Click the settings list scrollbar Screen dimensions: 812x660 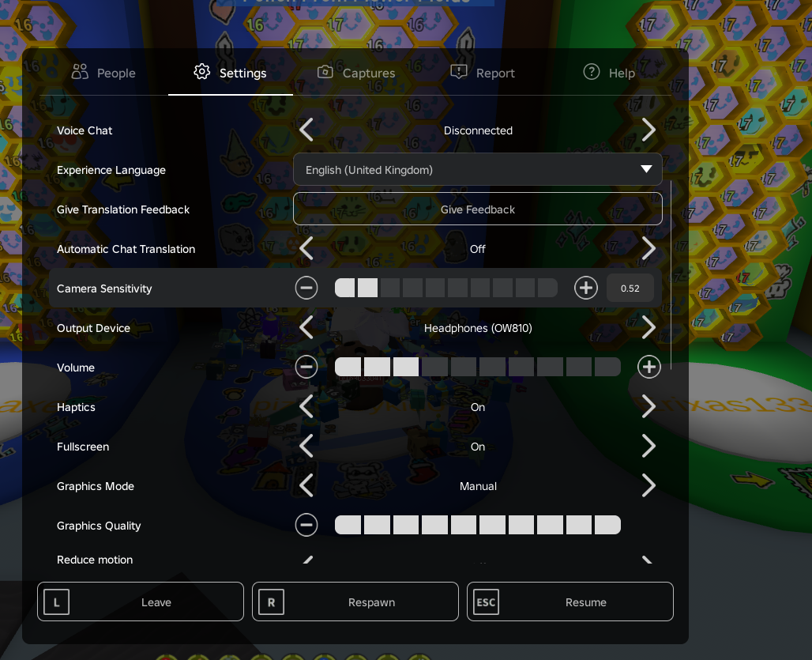[671, 274]
